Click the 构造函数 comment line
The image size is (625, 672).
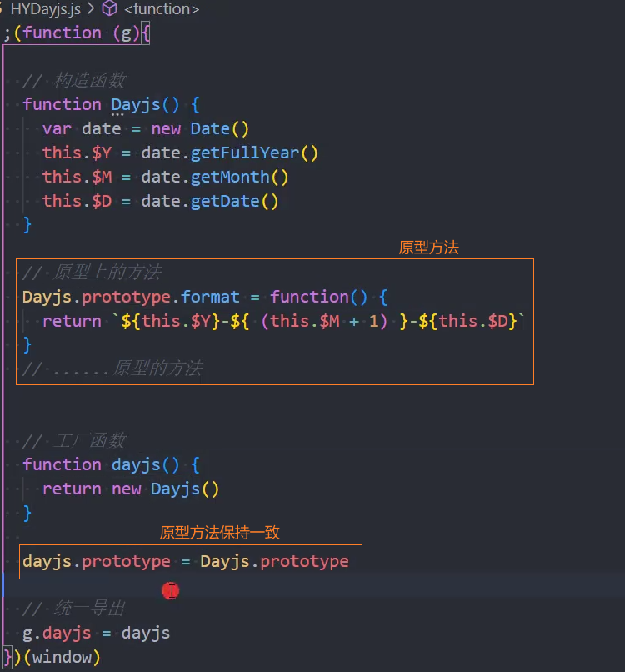pos(73,81)
